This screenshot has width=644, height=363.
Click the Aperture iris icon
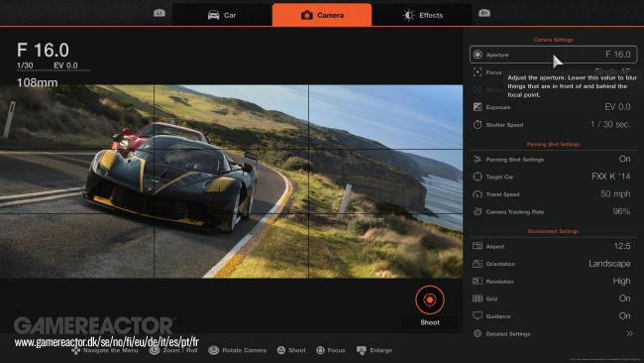pyautogui.click(x=478, y=55)
